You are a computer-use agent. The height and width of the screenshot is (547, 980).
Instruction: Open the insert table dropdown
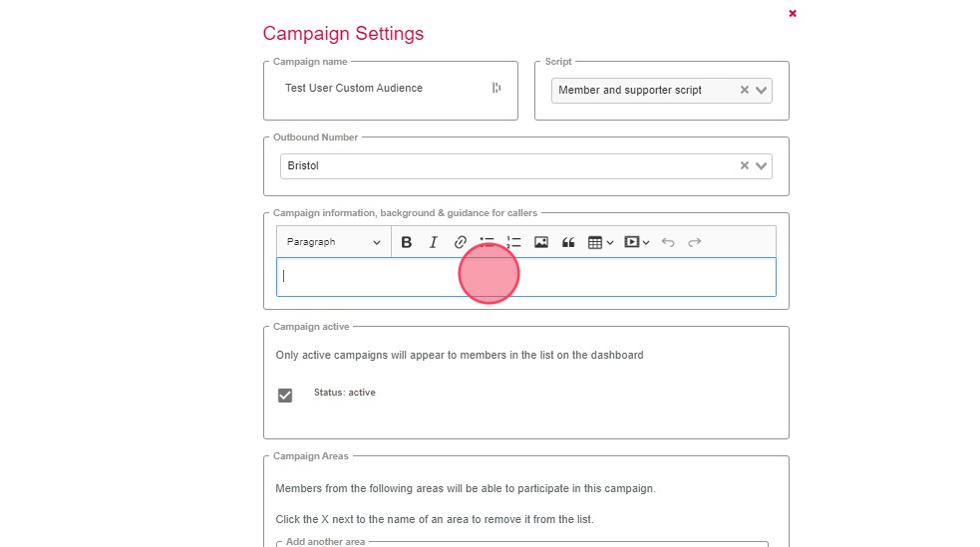pos(600,242)
